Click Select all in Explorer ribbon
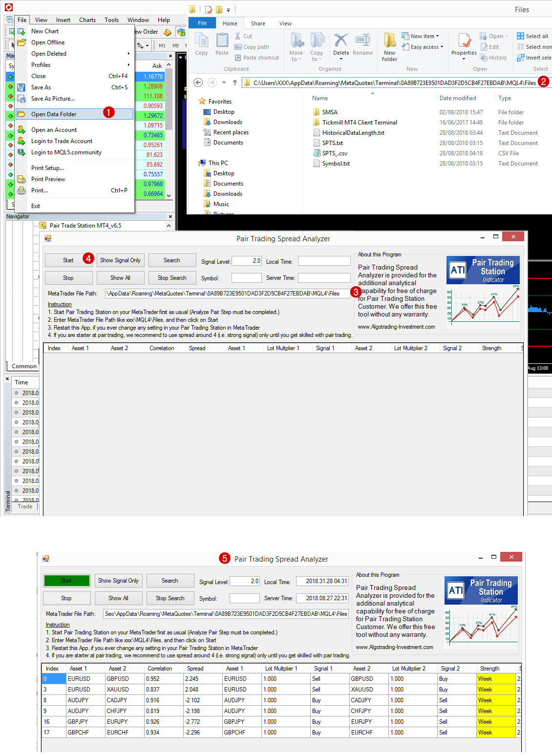Image resolution: width=552 pixels, height=756 pixels. coord(532,36)
